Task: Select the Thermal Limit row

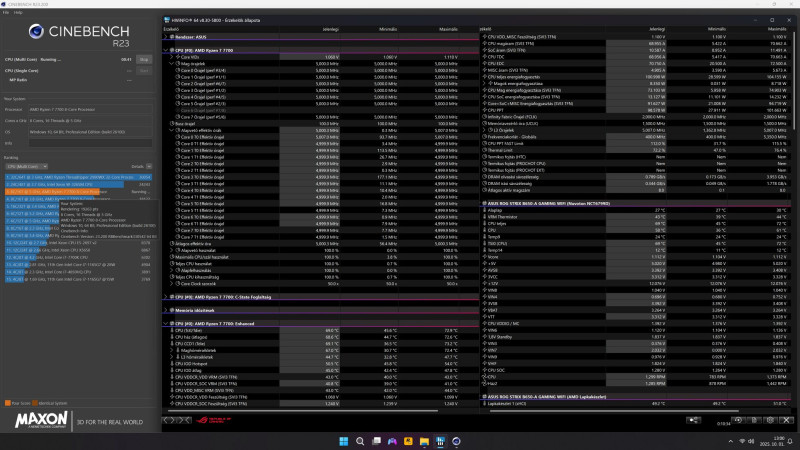Action: [636, 150]
